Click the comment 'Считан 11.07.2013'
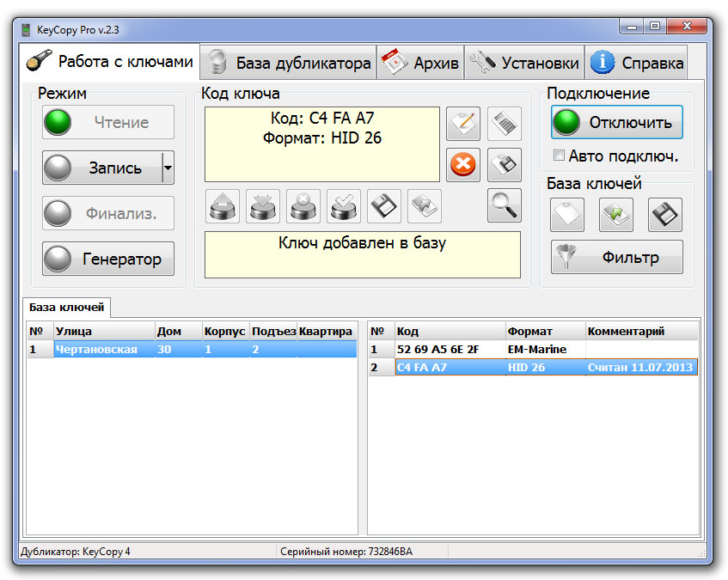This screenshot has width=728, height=580. tap(640, 368)
